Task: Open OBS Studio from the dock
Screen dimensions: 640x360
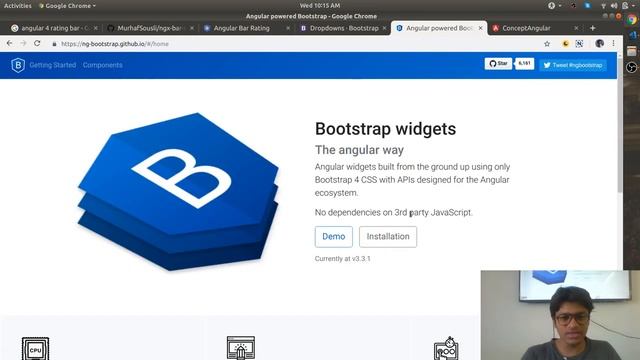Action: pos(632,67)
